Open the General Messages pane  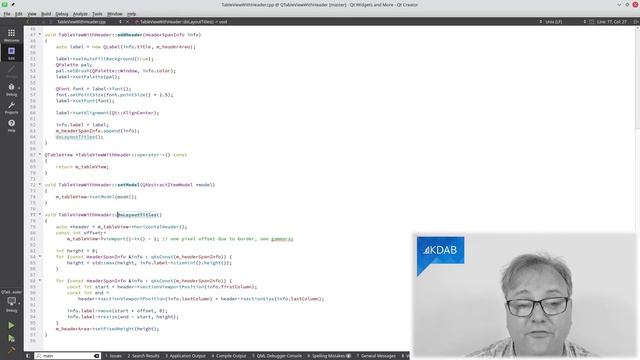(376, 356)
